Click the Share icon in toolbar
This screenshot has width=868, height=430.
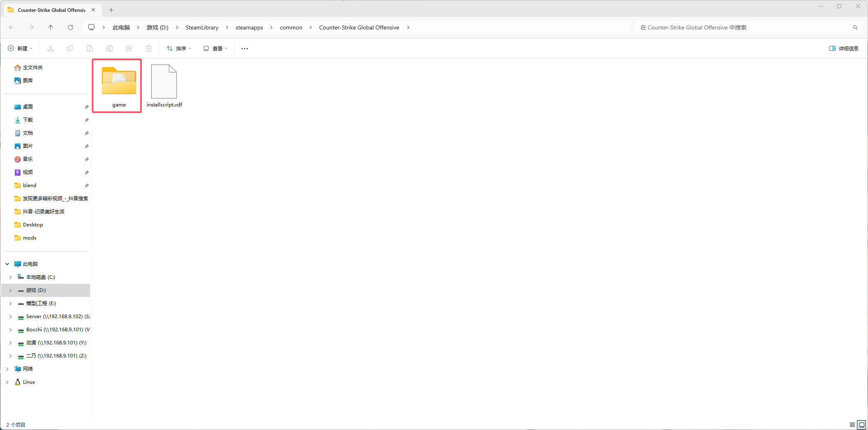pos(129,48)
